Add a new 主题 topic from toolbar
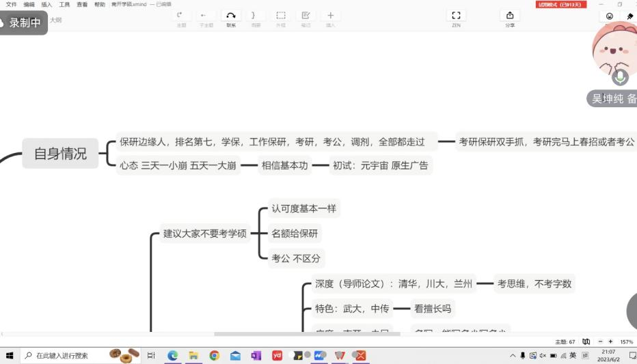This screenshot has height=364, width=637. click(181, 19)
